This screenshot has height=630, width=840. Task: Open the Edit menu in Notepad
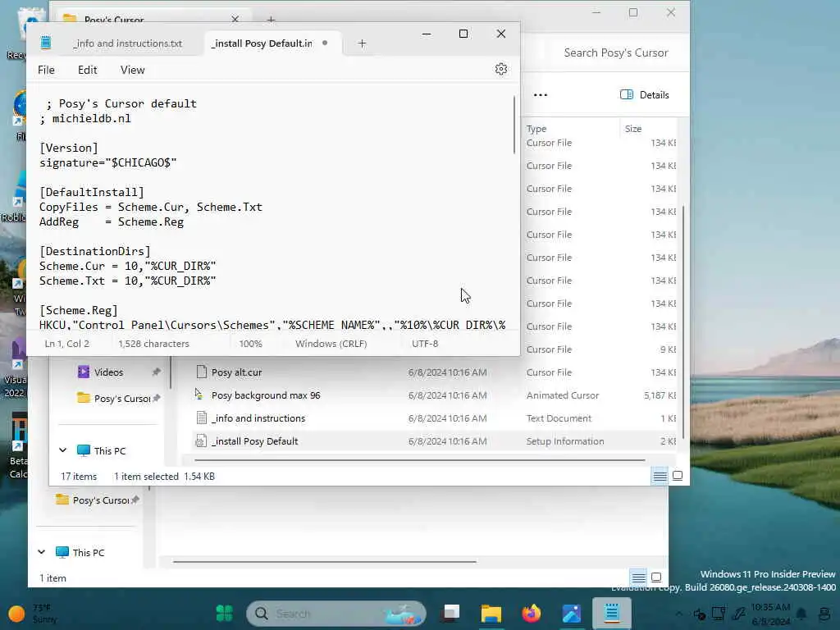tap(87, 71)
